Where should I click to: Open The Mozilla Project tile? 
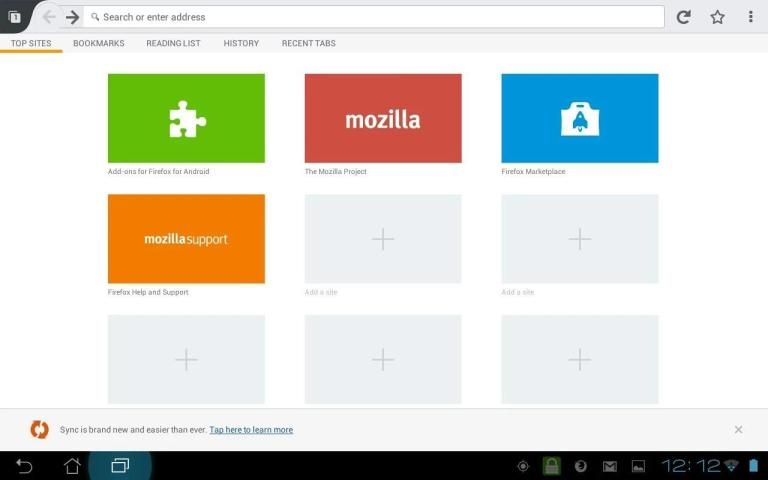(383, 118)
